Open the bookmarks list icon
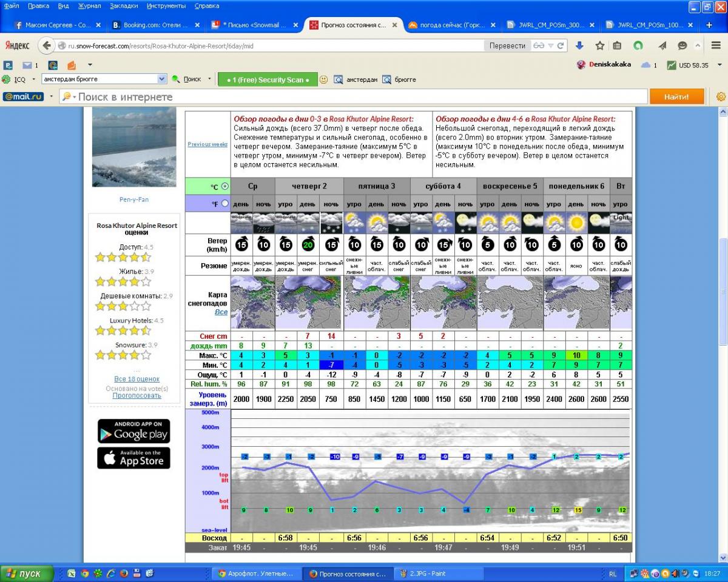The height and width of the screenshot is (582, 728). click(x=617, y=45)
